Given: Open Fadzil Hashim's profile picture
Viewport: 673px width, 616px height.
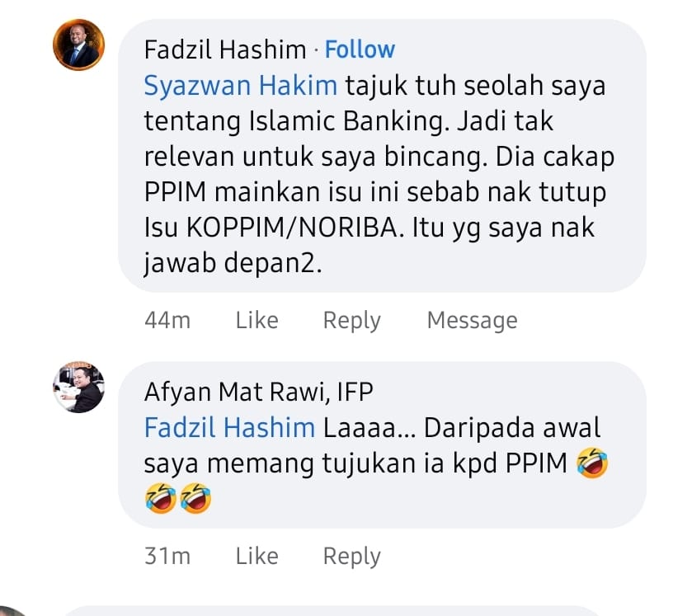Looking at the screenshot, I should 78,45.
